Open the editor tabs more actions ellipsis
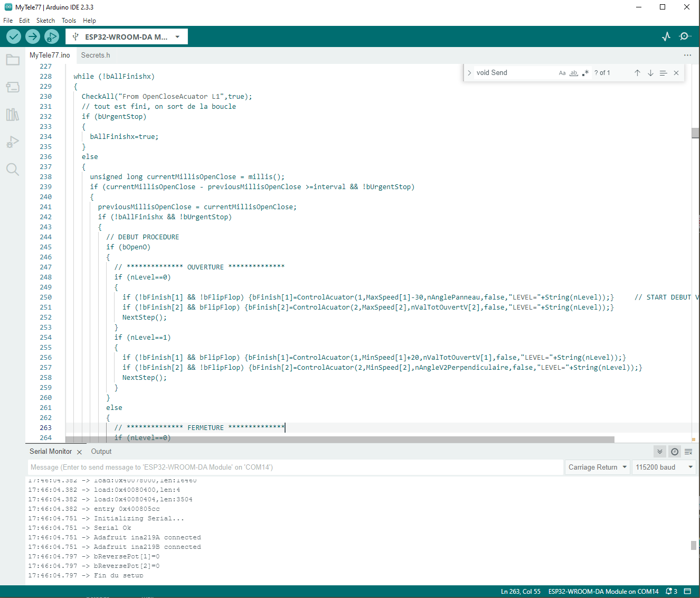 point(687,55)
